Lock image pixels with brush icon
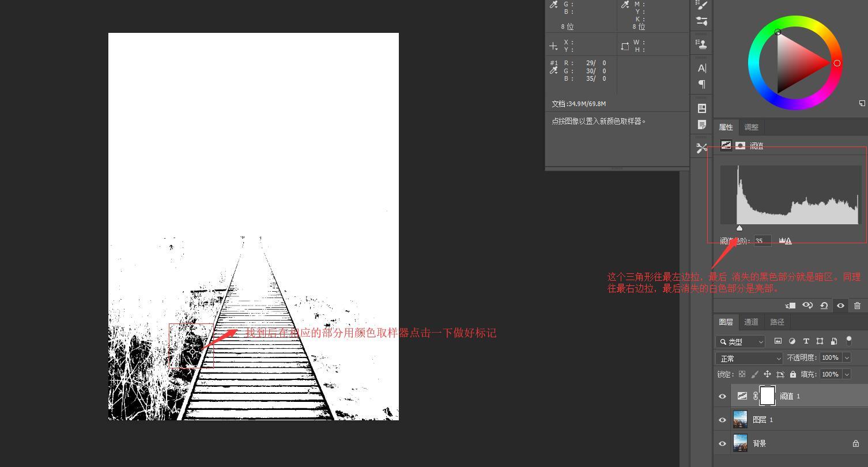This screenshot has width=868, height=467. [755, 374]
